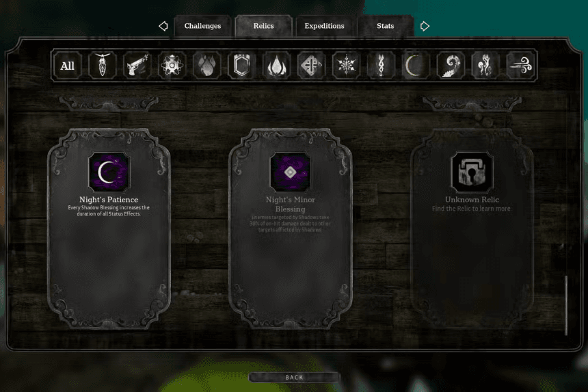Viewport: 588px width, 392px height.
Task: Open the Expeditions tab
Action: point(324,26)
